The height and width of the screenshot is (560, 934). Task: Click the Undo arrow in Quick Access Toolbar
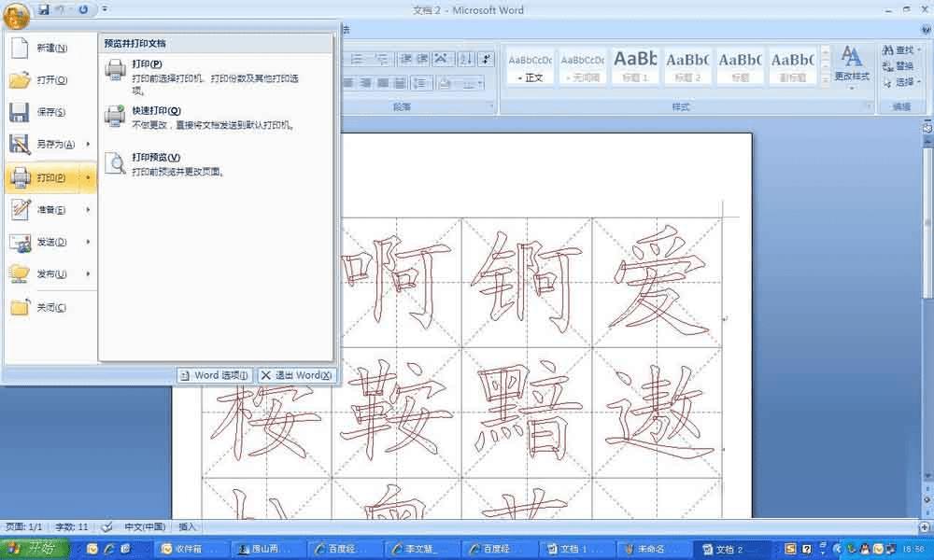pyautogui.click(x=61, y=9)
